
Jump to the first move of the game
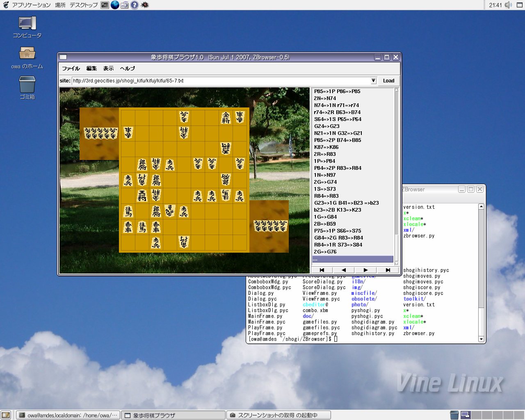(x=322, y=270)
